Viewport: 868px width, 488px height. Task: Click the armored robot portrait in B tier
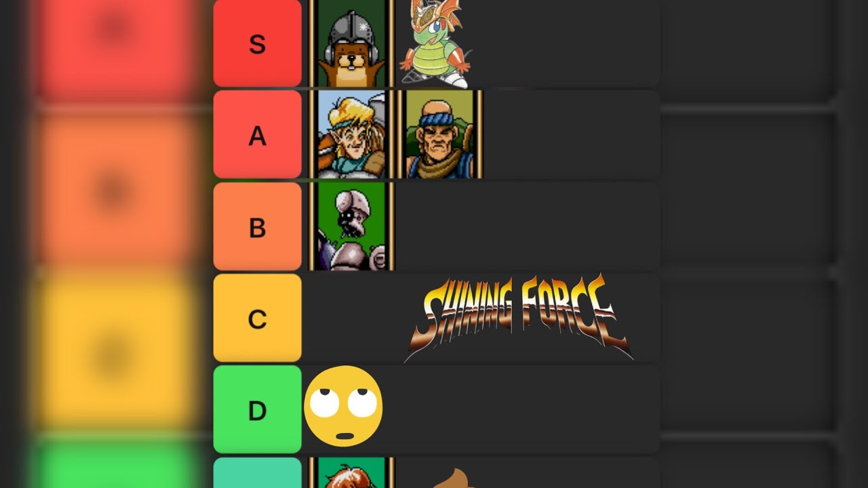[x=351, y=226]
